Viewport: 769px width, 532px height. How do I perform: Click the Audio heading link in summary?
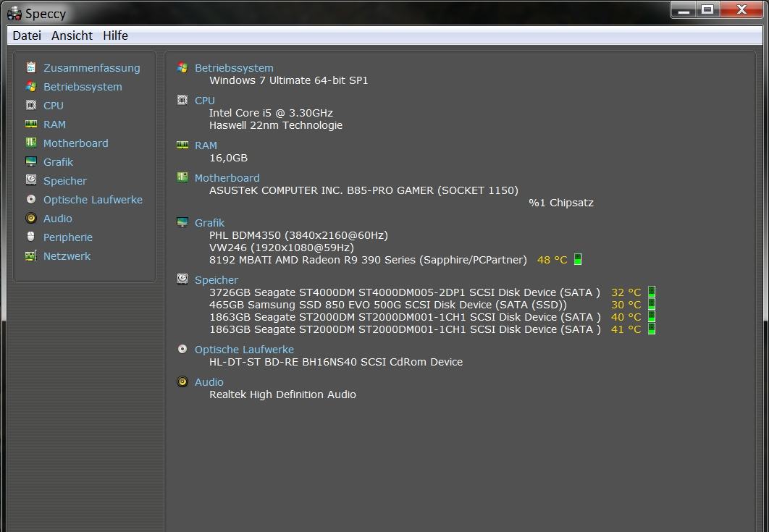click(209, 382)
